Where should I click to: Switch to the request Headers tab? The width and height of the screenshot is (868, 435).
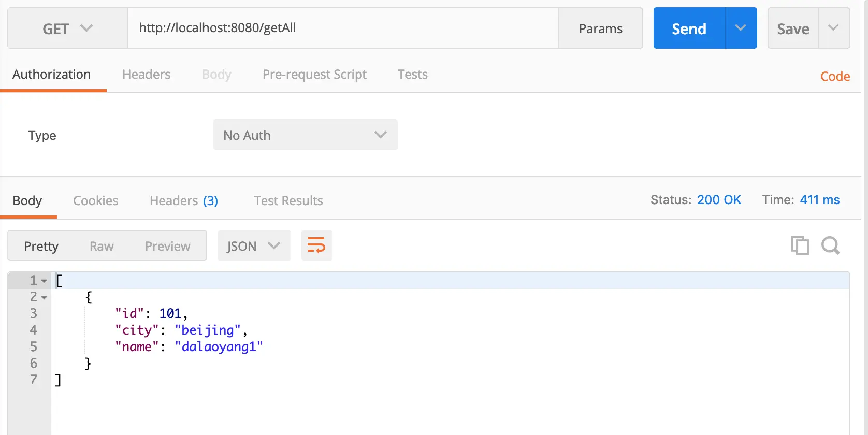pos(146,75)
